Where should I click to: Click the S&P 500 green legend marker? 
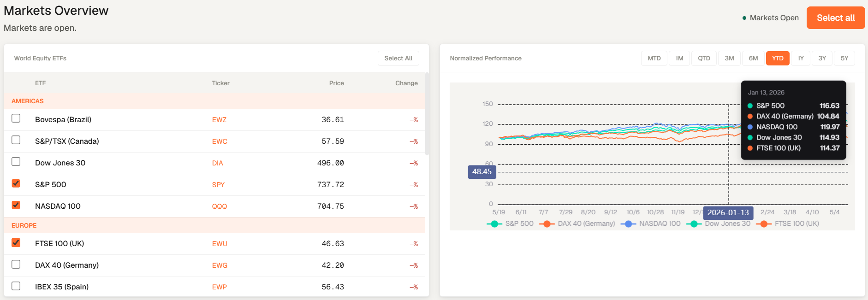(494, 224)
